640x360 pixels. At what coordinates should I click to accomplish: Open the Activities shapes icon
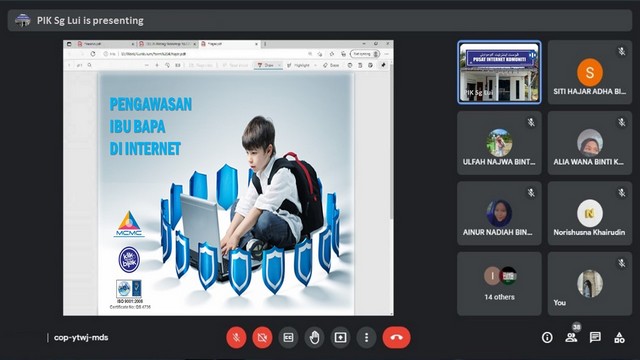click(619, 338)
